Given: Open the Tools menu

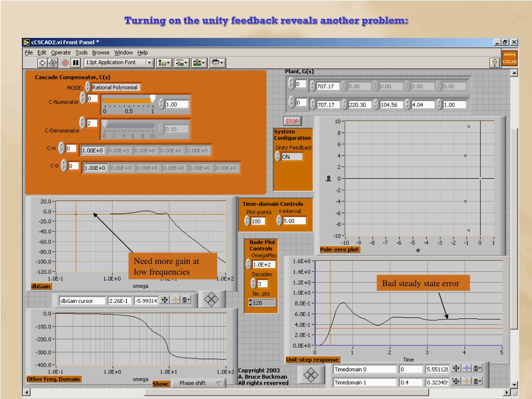Looking at the screenshot, I should [82, 52].
